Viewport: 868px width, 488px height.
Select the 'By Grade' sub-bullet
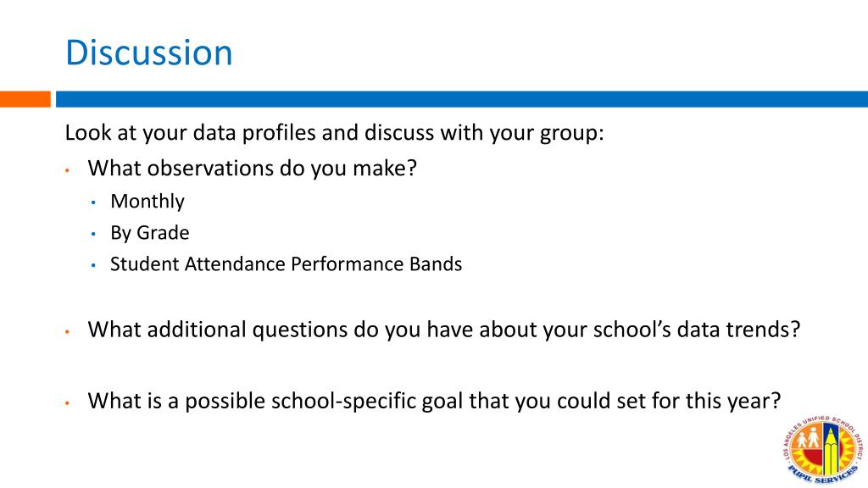pos(149,233)
